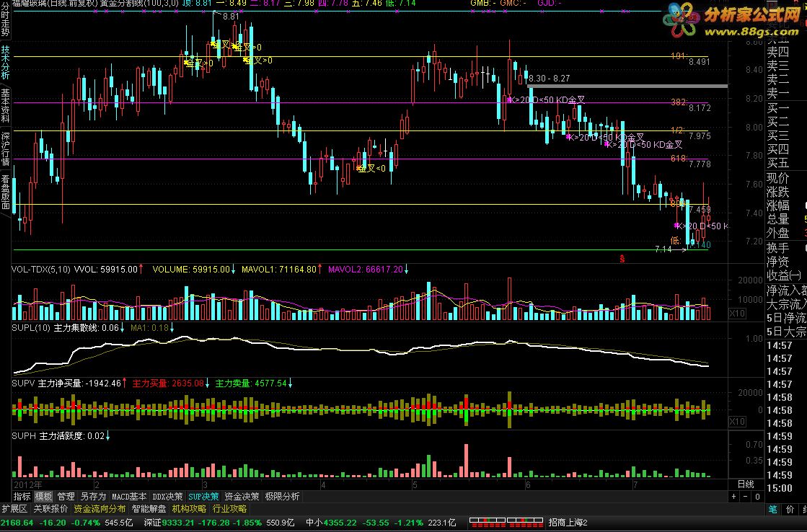Select the 模板 tab

pos(43,497)
